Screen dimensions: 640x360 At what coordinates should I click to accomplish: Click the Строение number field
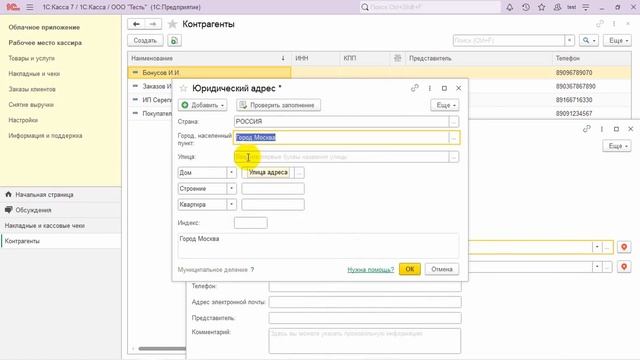[x=273, y=189]
